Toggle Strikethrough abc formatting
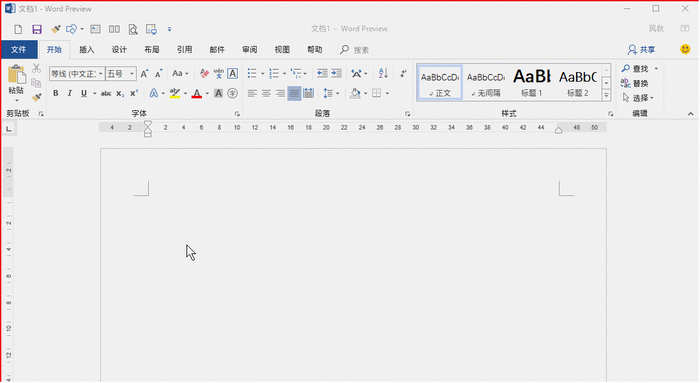This screenshot has height=383, width=700. [x=106, y=93]
